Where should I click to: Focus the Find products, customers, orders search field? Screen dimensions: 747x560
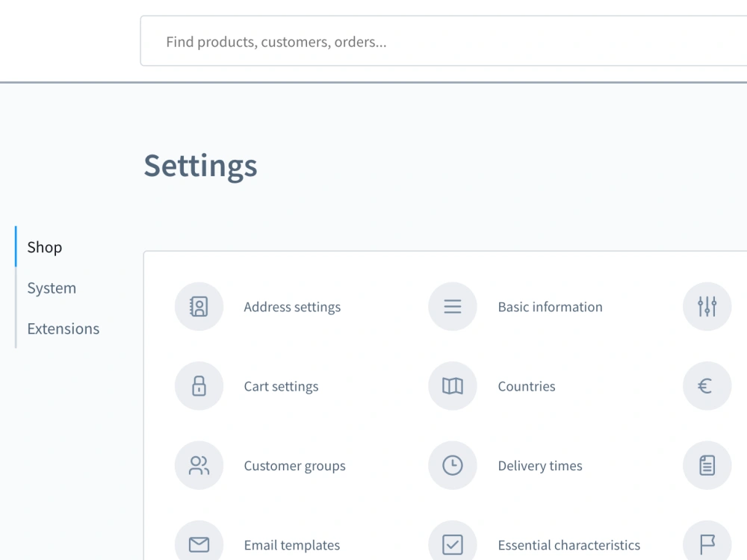coord(444,41)
